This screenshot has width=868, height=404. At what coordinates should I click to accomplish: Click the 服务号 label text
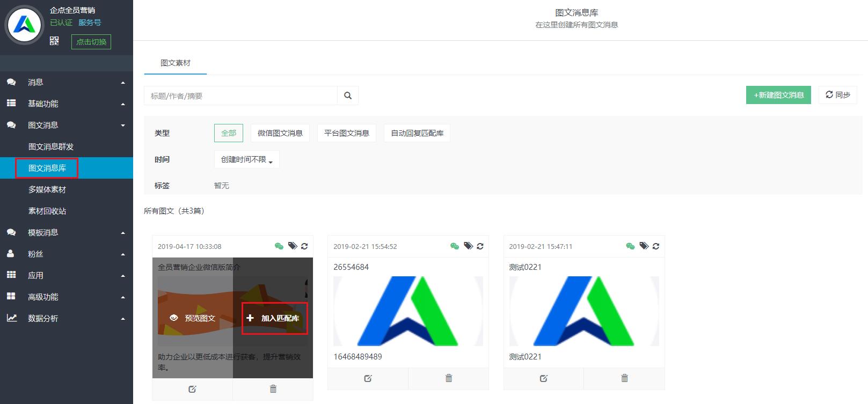click(90, 23)
